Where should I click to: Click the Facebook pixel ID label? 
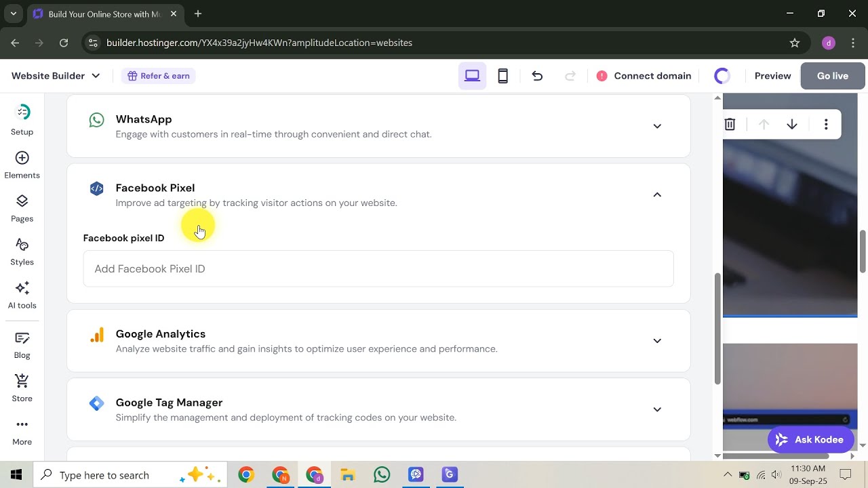point(124,238)
